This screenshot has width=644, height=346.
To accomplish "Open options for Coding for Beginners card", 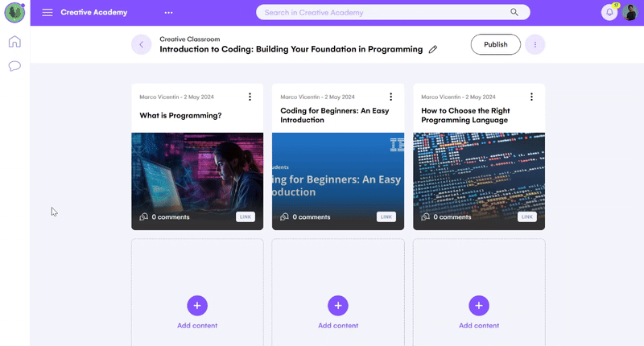I will pyautogui.click(x=390, y=97).
